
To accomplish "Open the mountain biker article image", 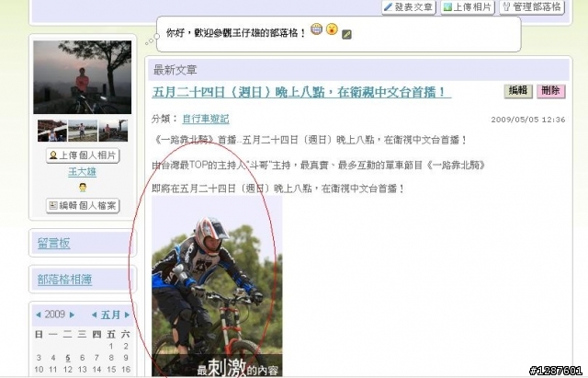I will pos(217,286).
